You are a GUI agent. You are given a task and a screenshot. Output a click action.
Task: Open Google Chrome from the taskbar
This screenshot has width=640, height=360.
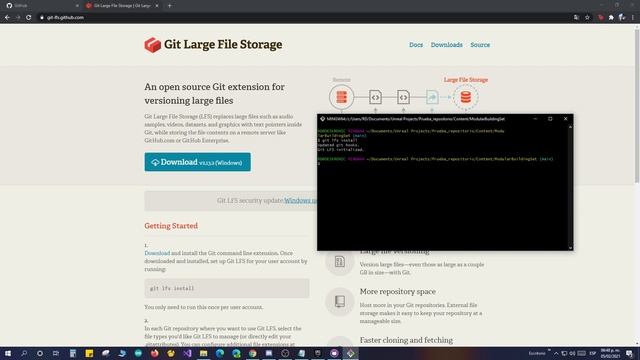[253, 353]
